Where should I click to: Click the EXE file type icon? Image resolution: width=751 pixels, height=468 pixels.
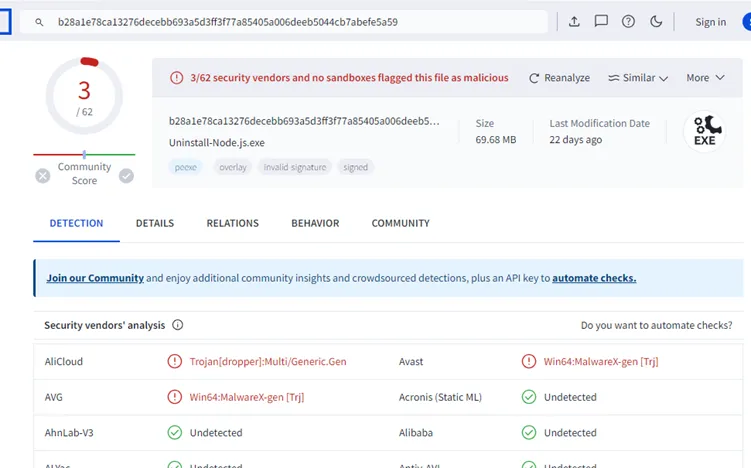704,131
